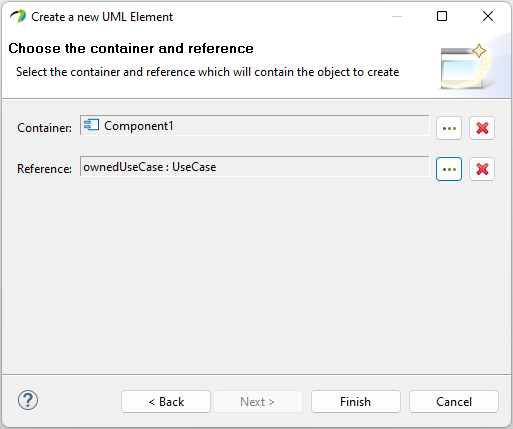513x429 pixels.
Task: Go back with the Back button
Action: [x=166, y=402]
